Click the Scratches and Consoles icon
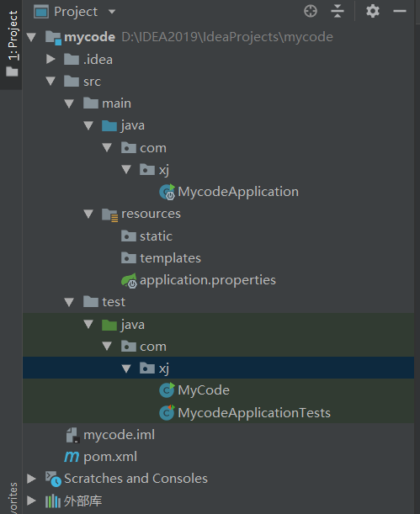Image resolution: width=420 pixels, height=514 pixels. tap(53, 479)
